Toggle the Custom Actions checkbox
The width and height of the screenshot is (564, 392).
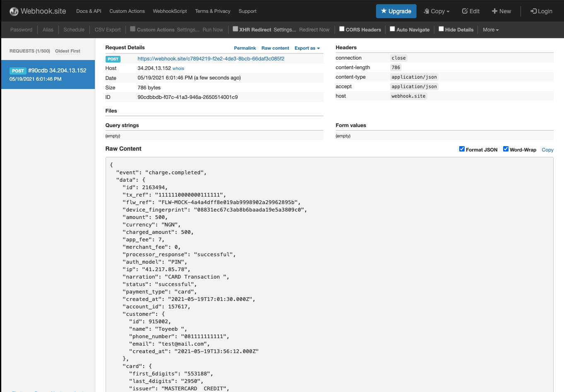133,29
